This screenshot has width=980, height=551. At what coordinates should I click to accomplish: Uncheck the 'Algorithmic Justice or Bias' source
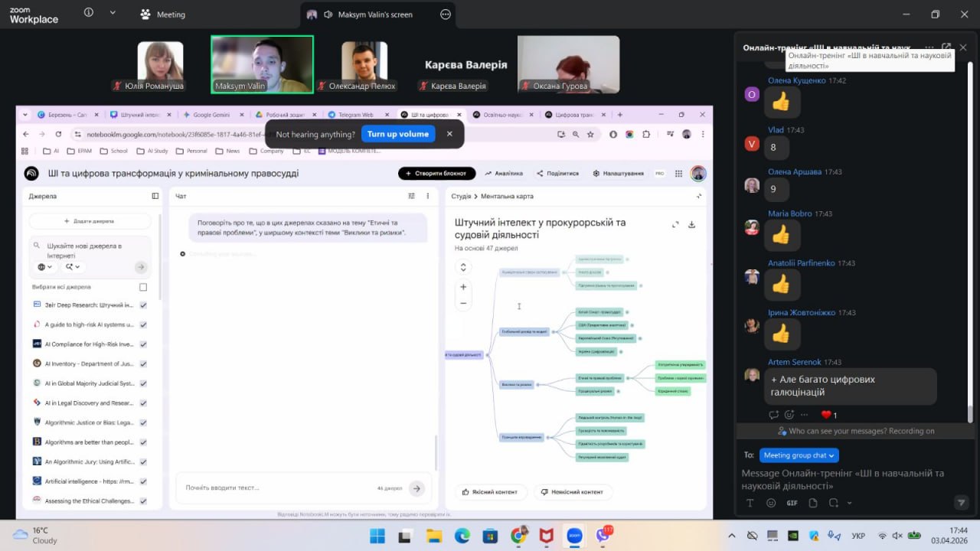143,422
